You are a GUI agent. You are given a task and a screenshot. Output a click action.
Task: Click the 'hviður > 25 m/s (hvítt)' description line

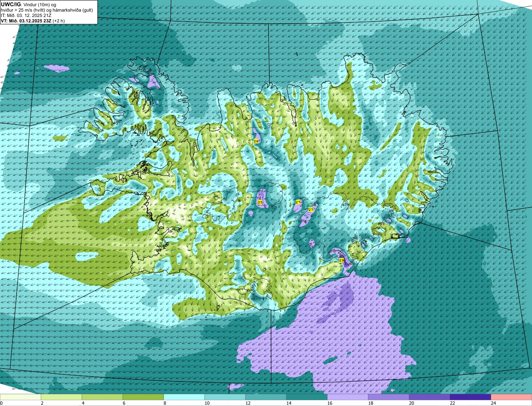(47, 10)
